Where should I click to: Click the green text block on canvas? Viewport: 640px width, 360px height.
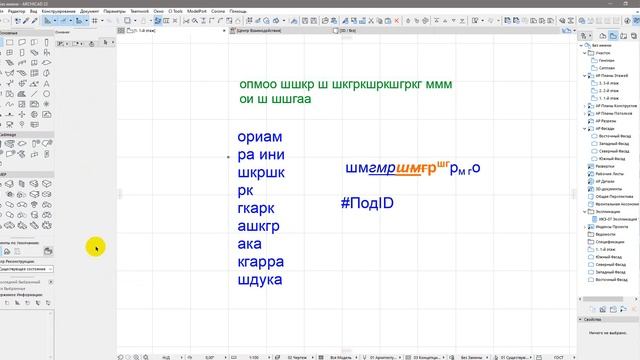click(x=345, y=91)
